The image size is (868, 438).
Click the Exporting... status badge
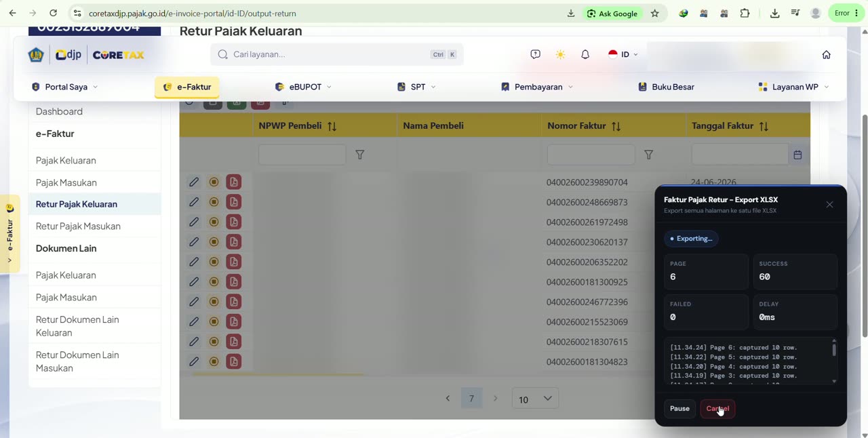(691, 239)
